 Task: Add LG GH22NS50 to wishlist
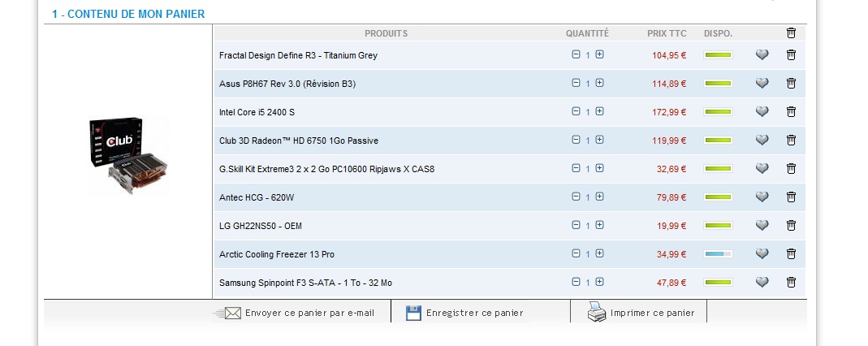(x=762, y=226)
